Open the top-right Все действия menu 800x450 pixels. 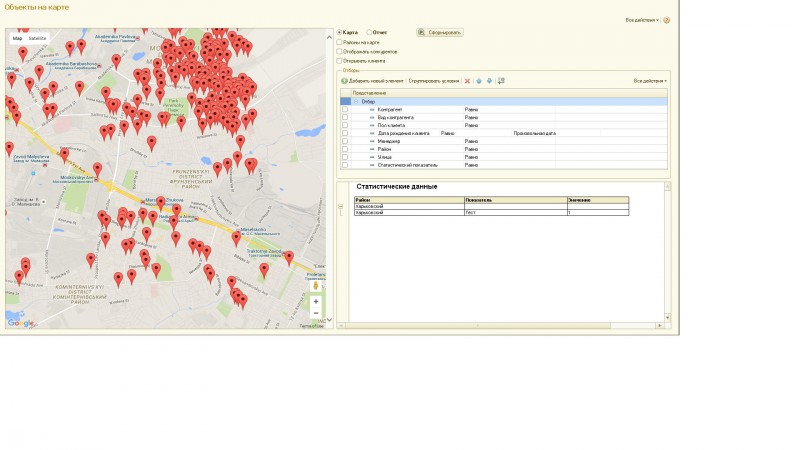pos(642,19)
